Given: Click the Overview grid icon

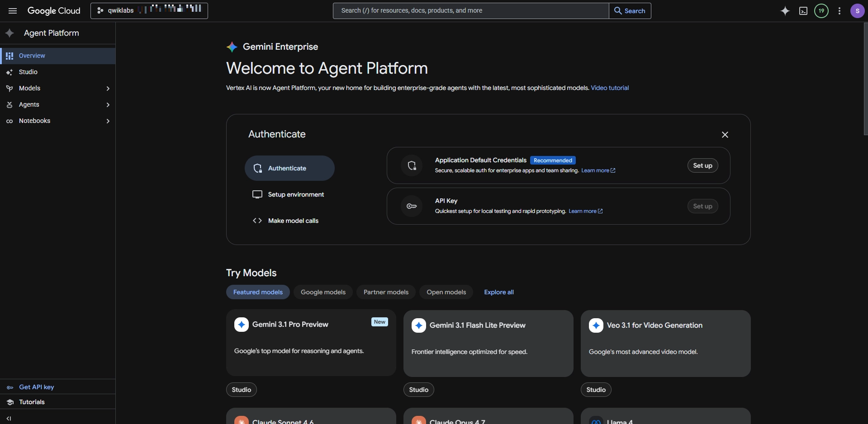Looking at the screenshot, I should (9, 56).
